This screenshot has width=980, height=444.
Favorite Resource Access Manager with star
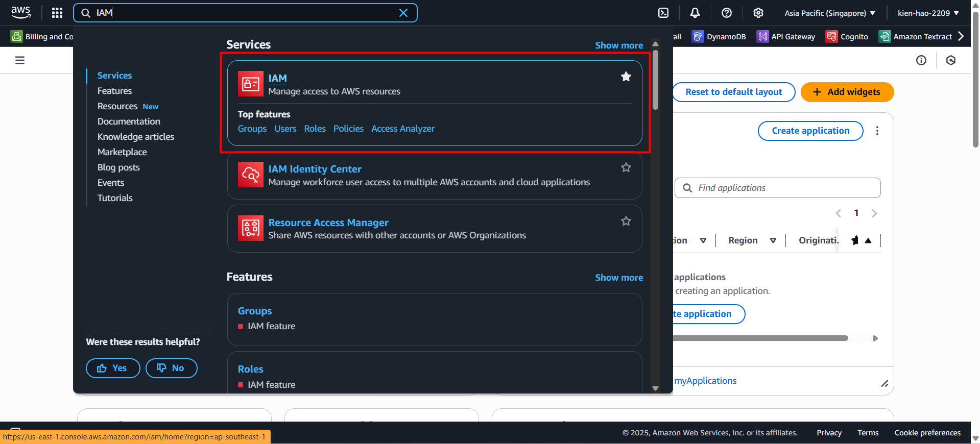[x=626, y=221]
